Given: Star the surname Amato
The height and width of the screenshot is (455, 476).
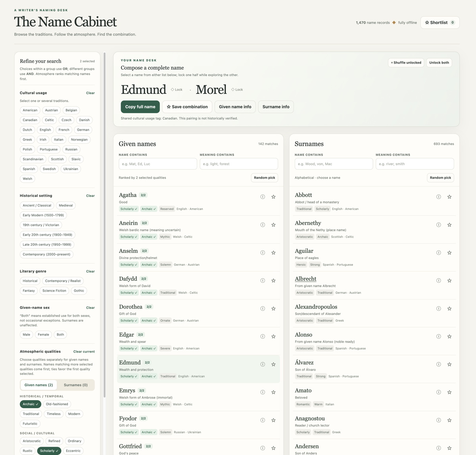Looking at the screenshot, I should tap(449, 392).
